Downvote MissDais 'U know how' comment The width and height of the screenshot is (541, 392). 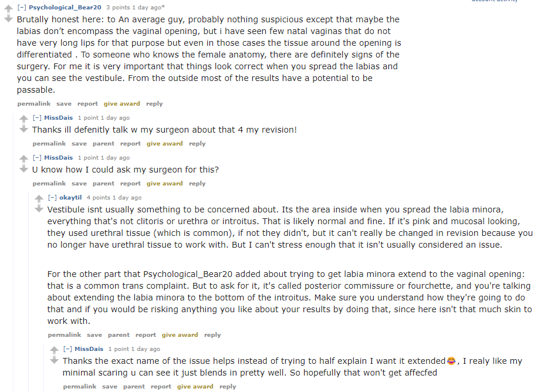point(23,169)
